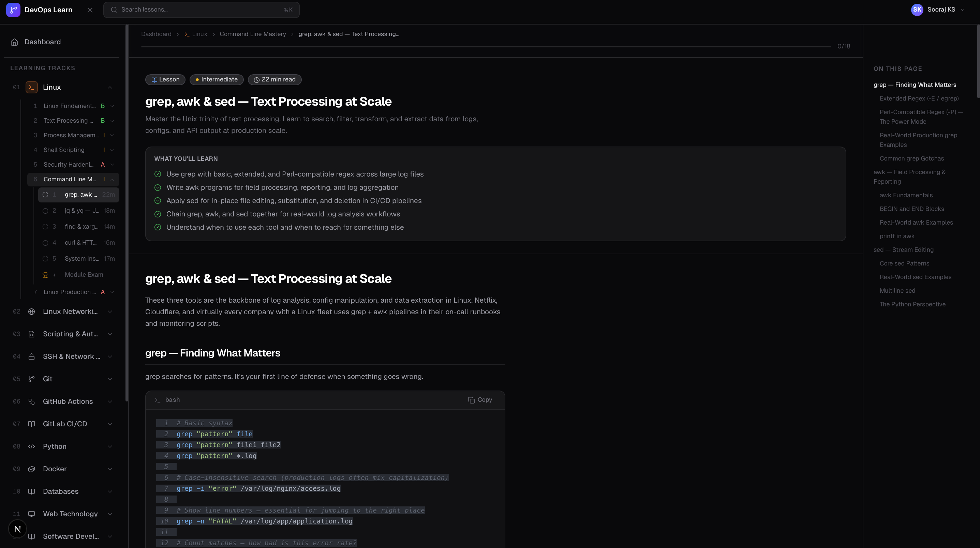
Task: Focus the Search lessons input field
Action: coord(201,10)
